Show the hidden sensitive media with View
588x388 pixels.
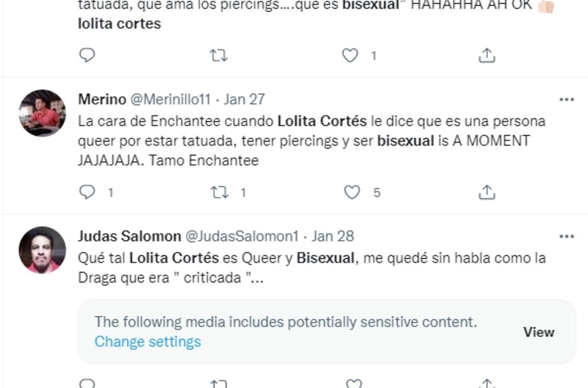(538, 332)
